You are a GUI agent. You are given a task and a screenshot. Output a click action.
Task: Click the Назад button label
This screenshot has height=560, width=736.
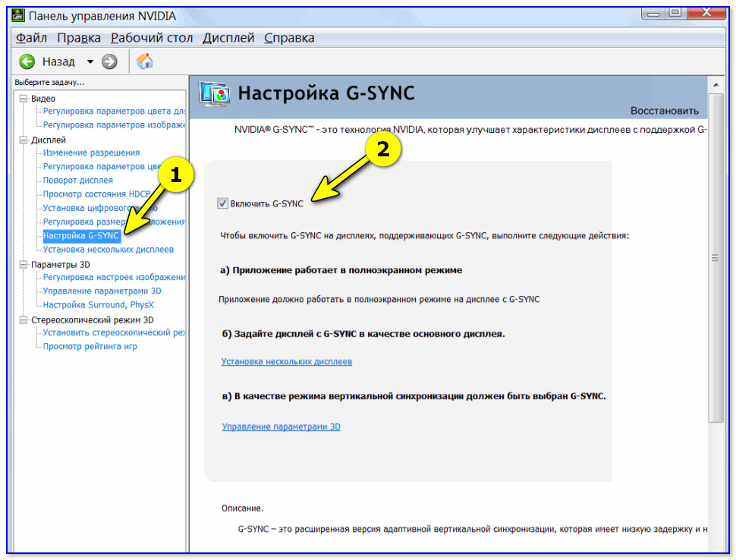click(58, 61)
